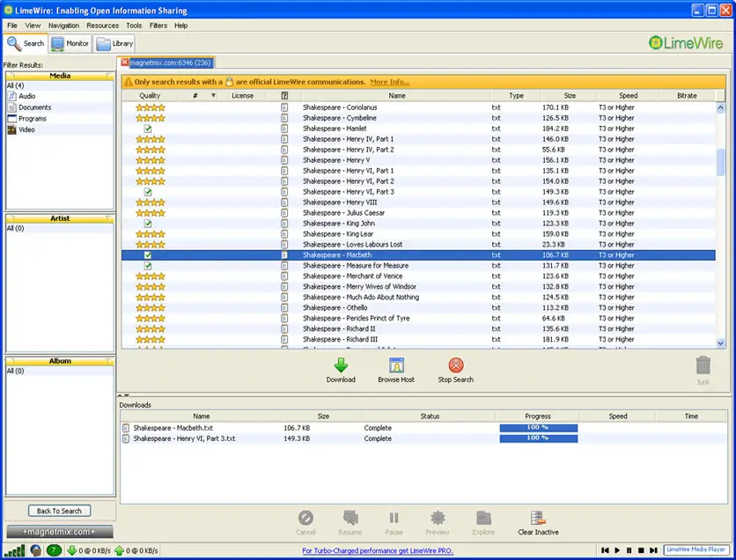
Task: Click the green Download arrow icon
Action: [x=341, y=365]
